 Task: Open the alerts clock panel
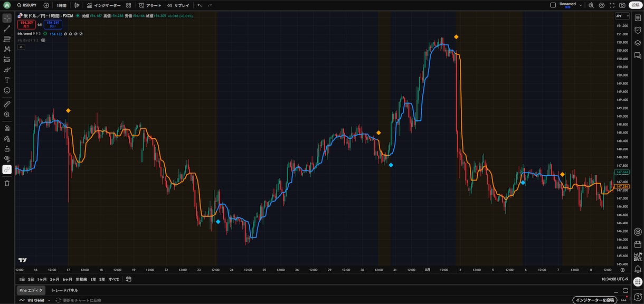click(638, 30)
